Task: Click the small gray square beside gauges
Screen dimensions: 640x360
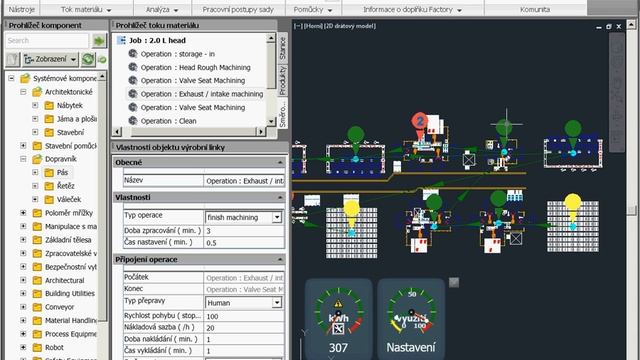Action: 454,282
